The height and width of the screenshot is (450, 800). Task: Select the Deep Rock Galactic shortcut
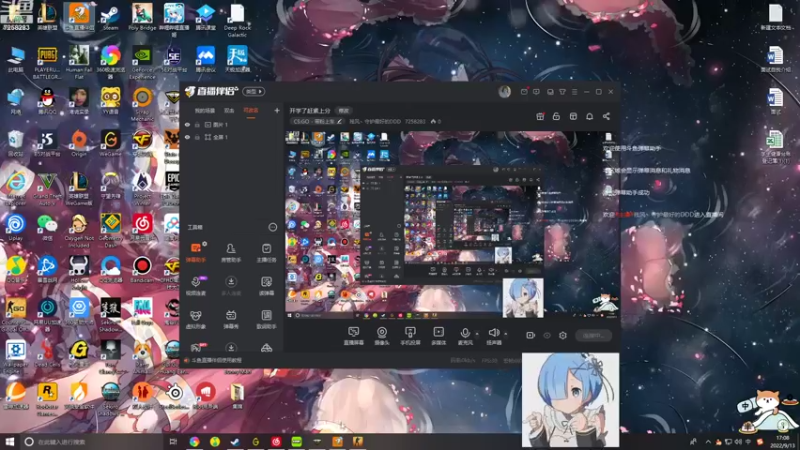coord(237,20)
